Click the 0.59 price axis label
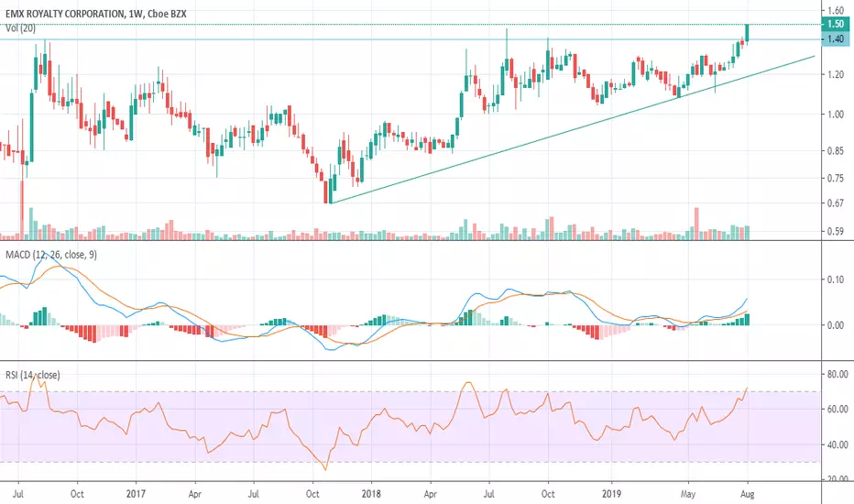 point(836,231)
